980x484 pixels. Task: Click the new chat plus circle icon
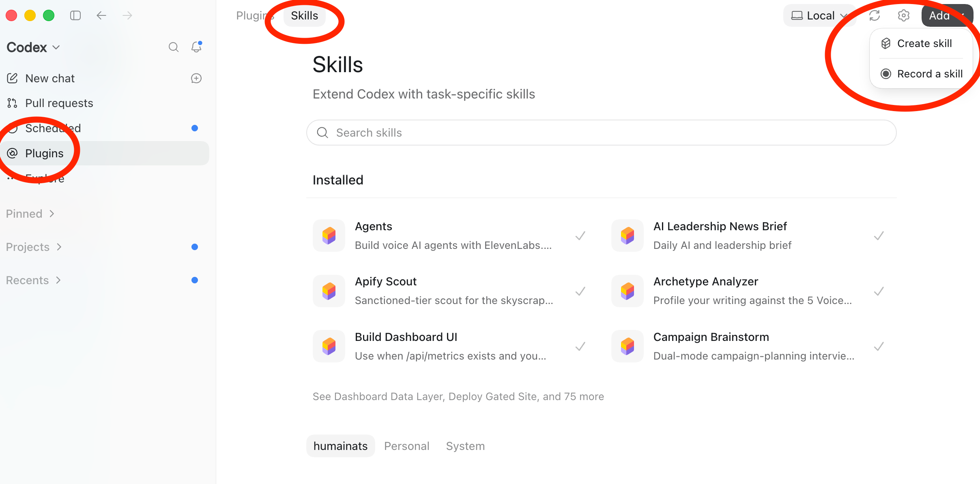click(196, 78)
